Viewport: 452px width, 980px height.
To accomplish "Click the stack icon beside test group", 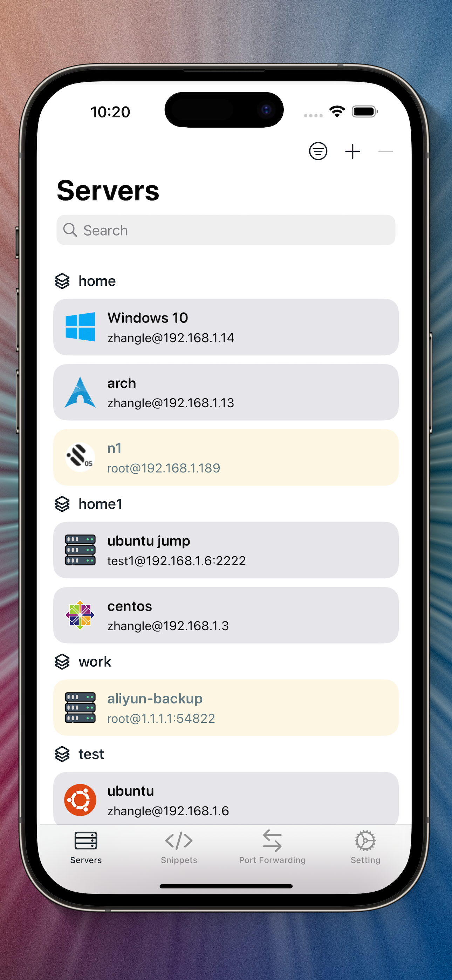I will [62, 754].
